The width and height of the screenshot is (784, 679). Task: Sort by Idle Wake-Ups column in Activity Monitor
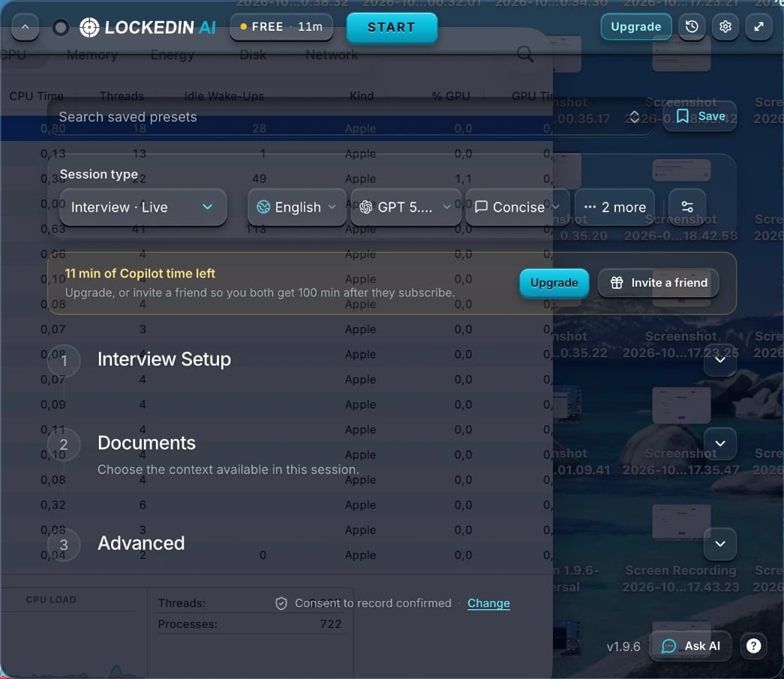(x=224, y=96)
